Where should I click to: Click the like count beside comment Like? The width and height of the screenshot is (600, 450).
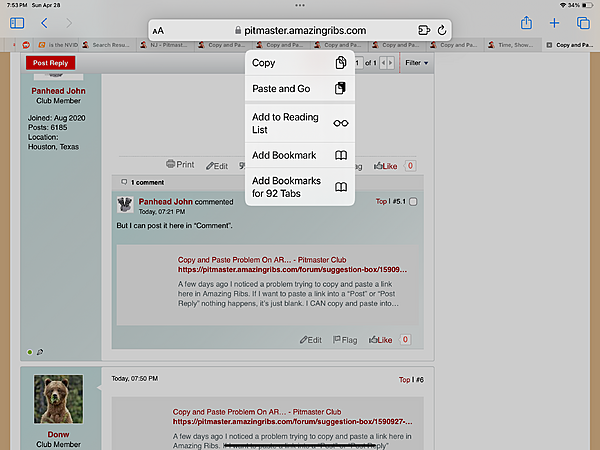405,339
